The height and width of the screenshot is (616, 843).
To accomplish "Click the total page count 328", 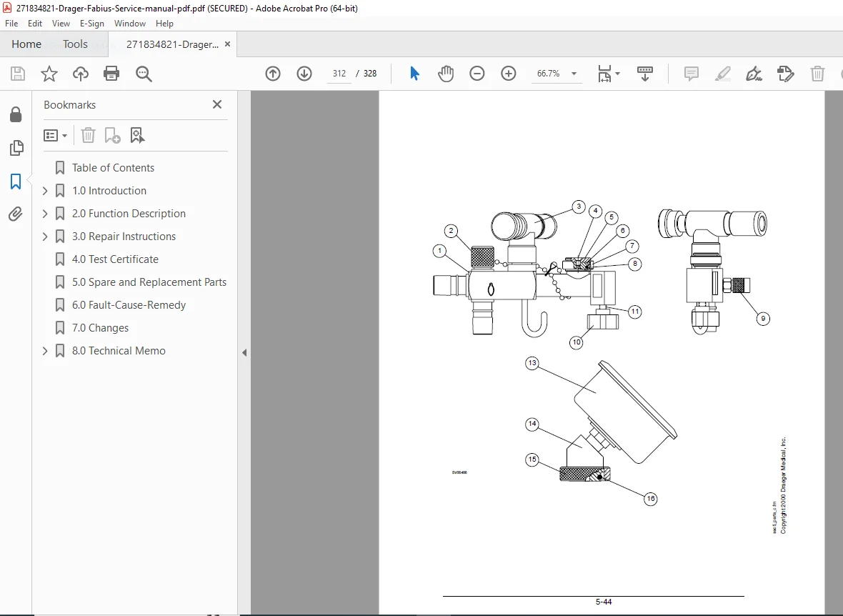I will pos(370,74).
